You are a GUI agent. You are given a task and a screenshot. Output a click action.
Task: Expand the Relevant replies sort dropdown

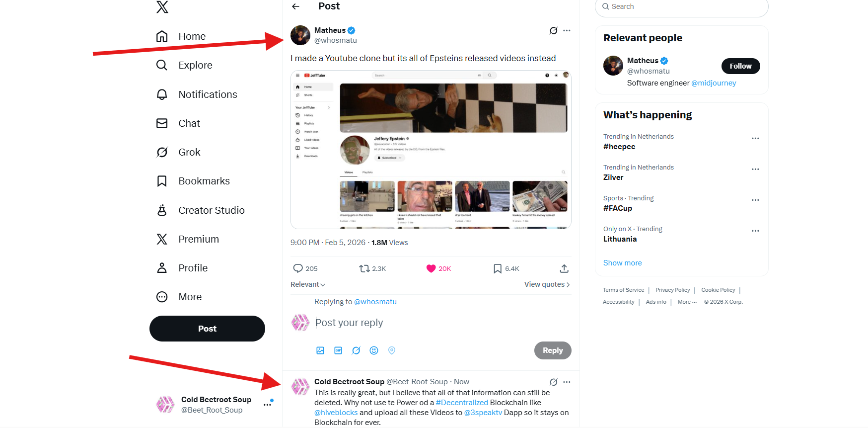308,284
